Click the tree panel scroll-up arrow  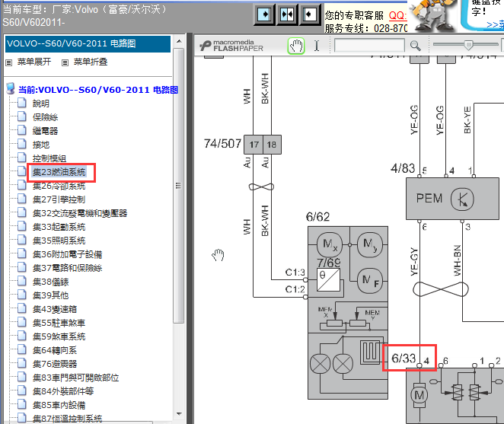[179, 41]
